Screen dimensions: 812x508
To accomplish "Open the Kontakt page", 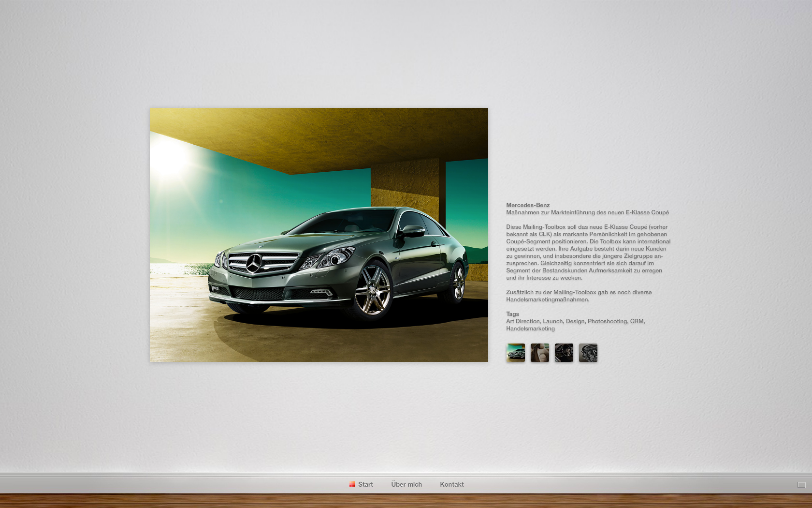I will click(452, 484).
